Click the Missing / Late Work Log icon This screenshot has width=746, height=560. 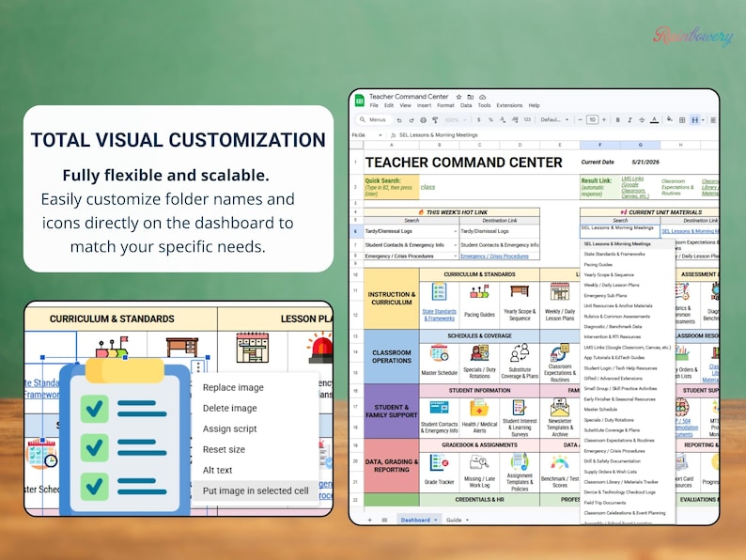(479, 463)
